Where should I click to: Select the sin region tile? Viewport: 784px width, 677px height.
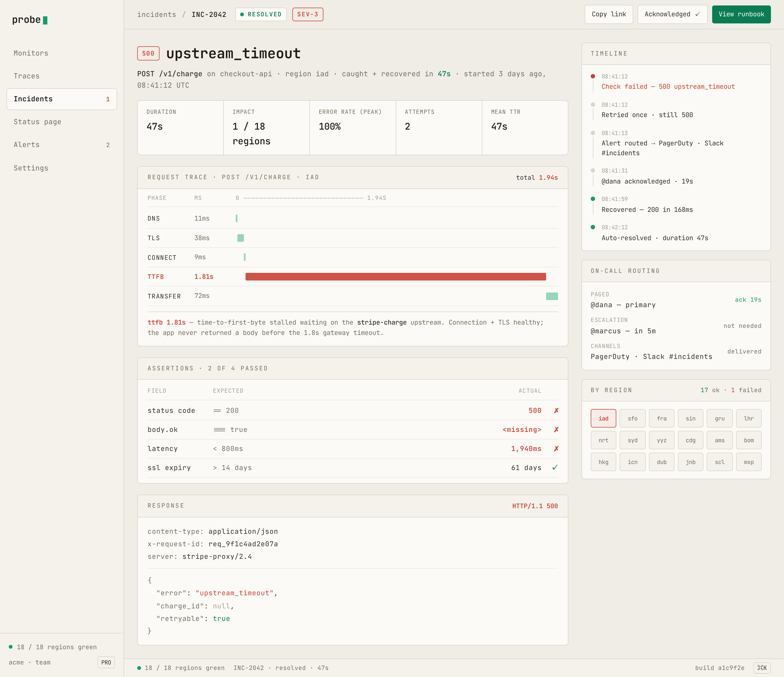pos(690,418)
